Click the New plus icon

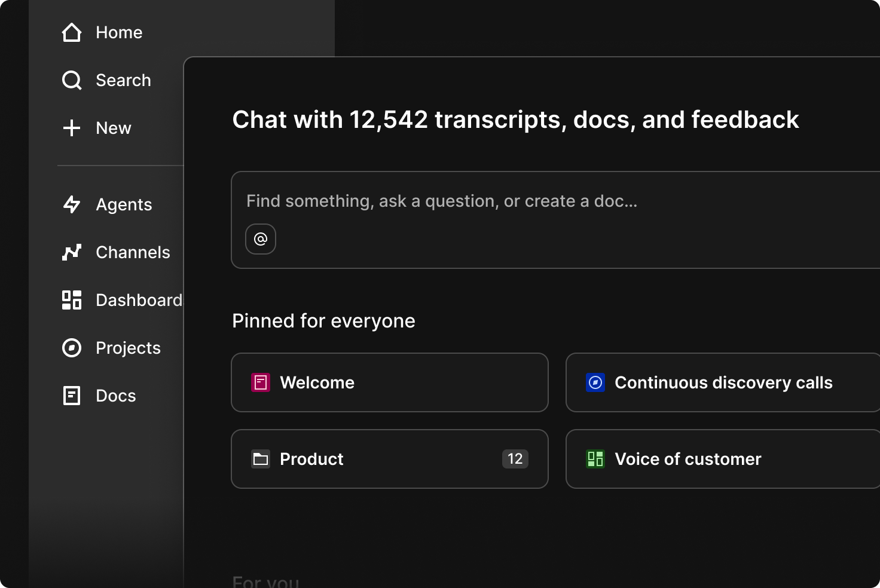pos(71,127)
